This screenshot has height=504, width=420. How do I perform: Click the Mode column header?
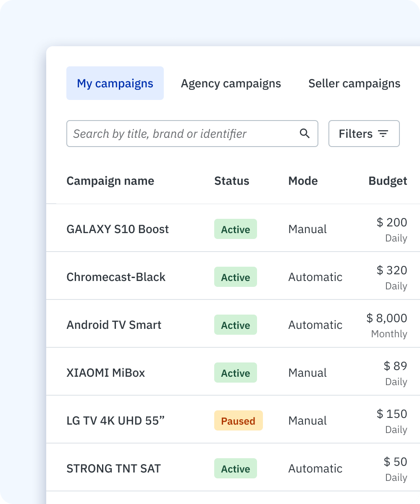coord(303,181)
